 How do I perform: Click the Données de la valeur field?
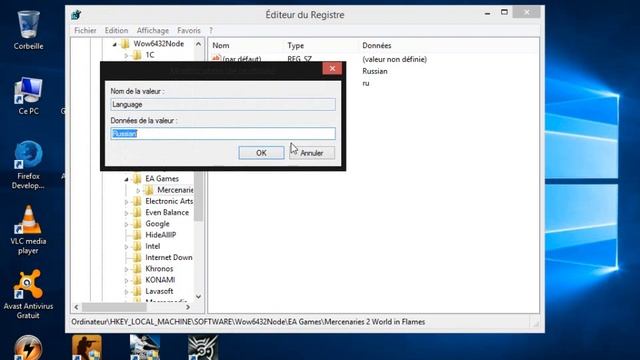(223, 133)
